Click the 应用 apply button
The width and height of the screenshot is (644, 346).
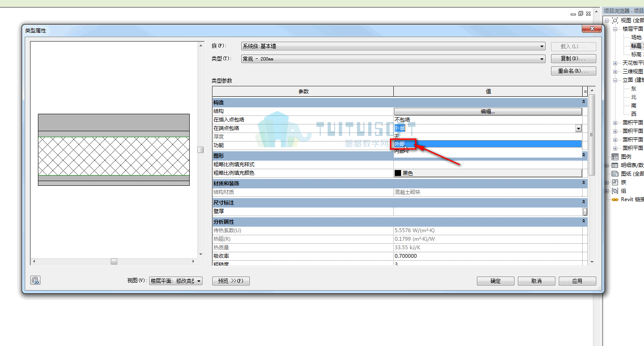(577, 281)
